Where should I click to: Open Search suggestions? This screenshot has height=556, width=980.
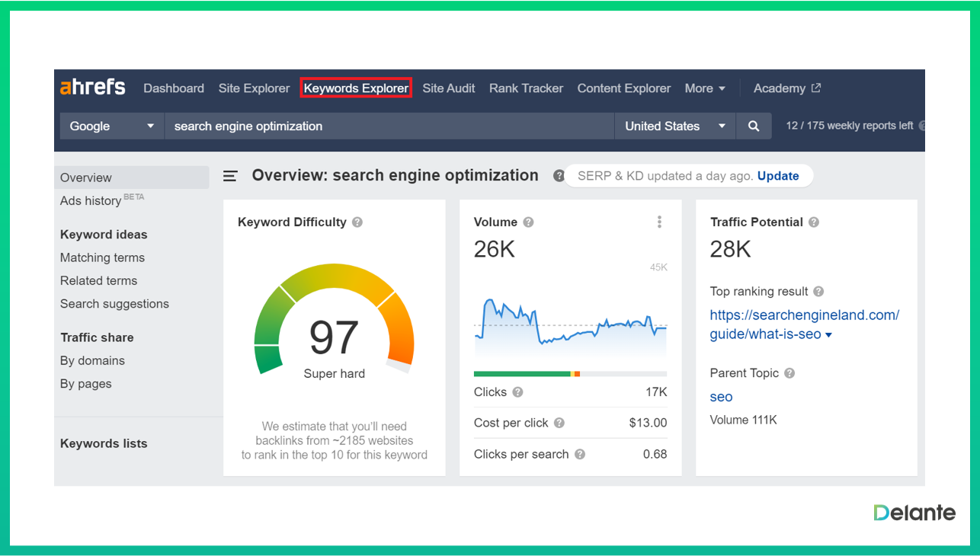tap(114, 304)
